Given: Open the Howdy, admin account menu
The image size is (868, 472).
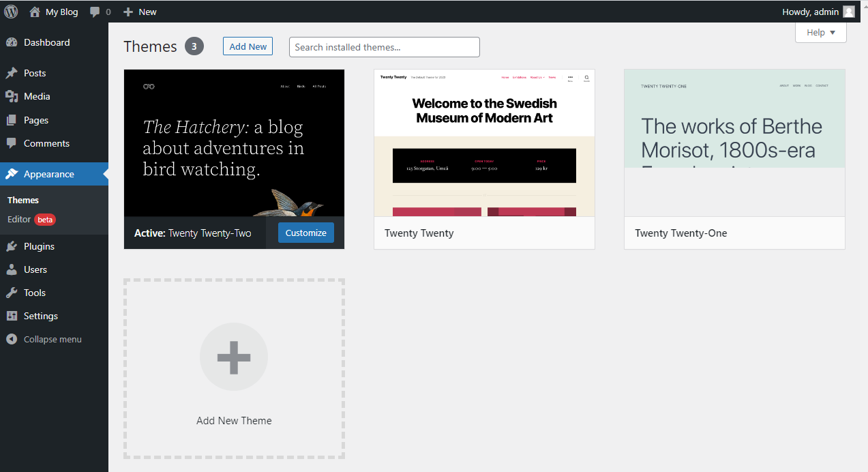Looking at the screenshot, I should tap(809, 12).
